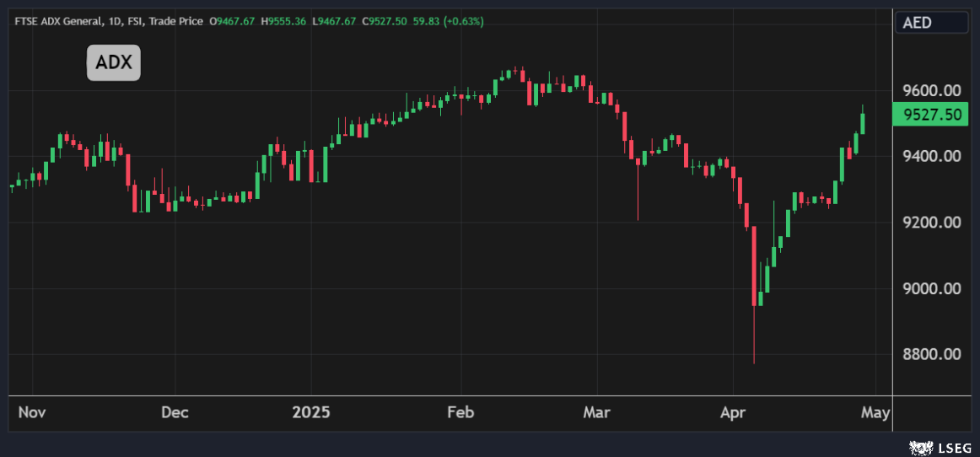The width and height of the screenshot is (980, 457).
Task: Select the Feb marker on time axis
Action: [x=460, y=412]
